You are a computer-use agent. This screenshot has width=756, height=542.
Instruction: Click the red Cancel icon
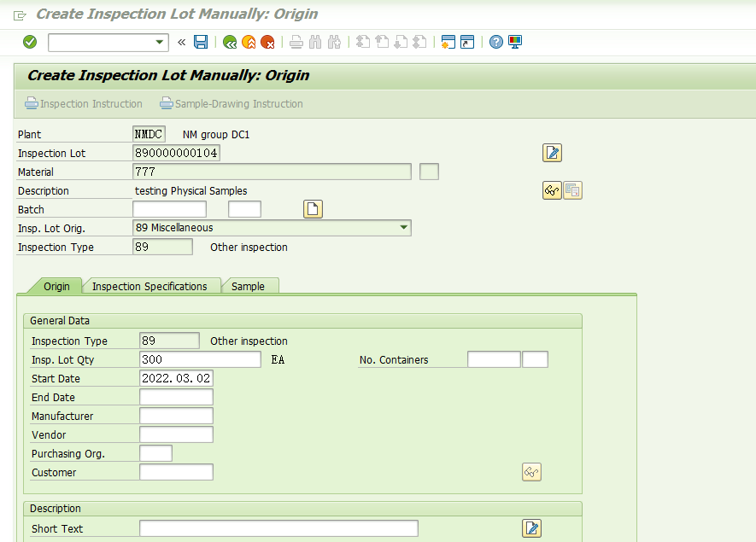coord(267,43)
